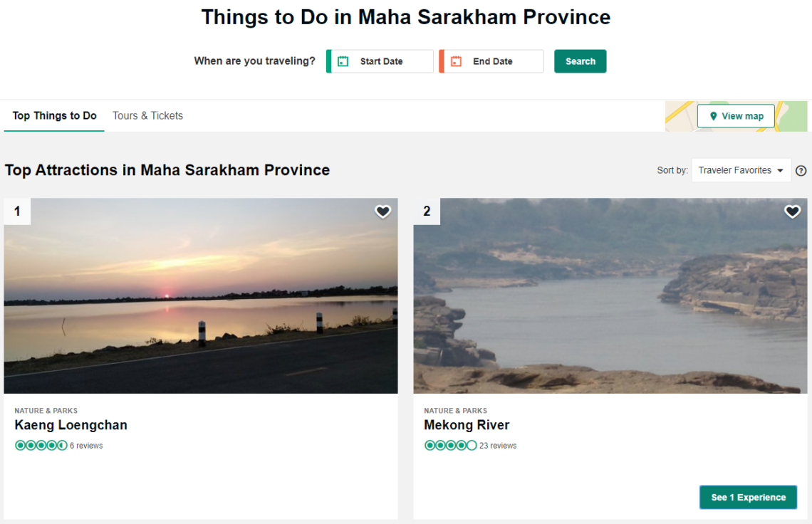Click the map pin icon in View map

714,116
